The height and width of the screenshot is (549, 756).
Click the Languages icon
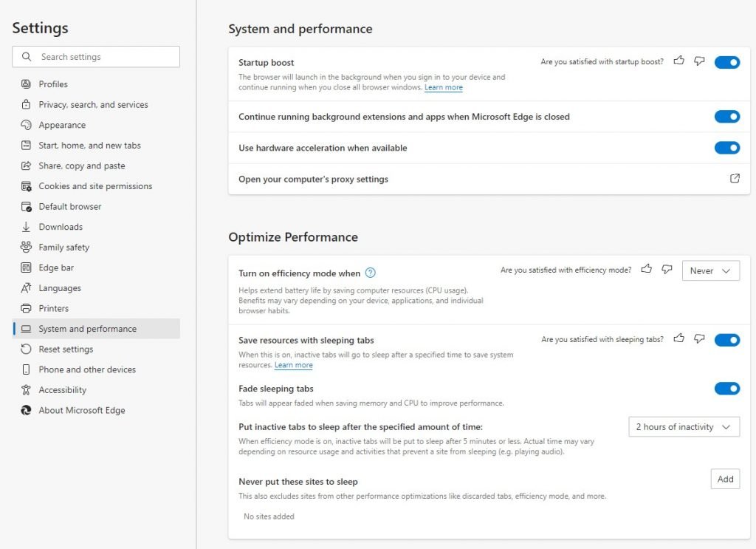26,288
